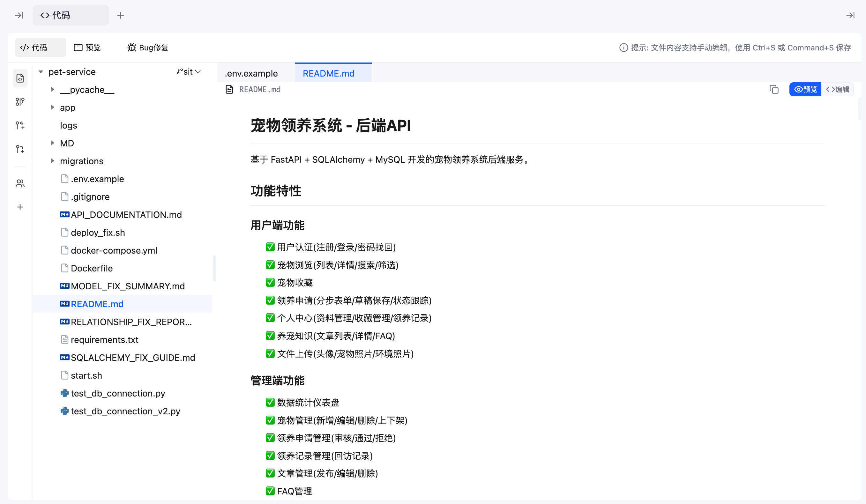Click the file tree vertical scrollbar

click(214, 268)
